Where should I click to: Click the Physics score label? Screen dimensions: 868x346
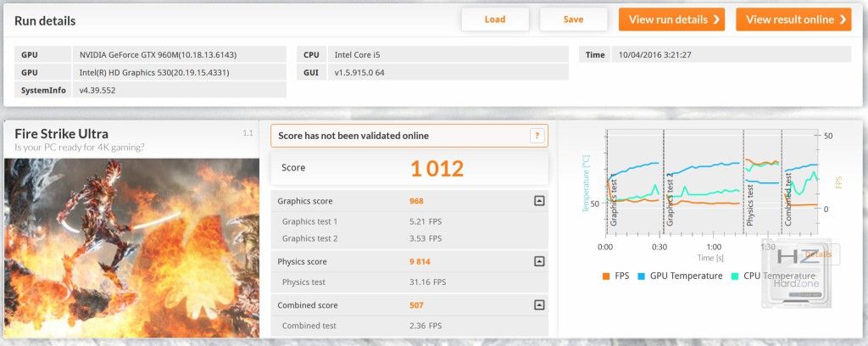(x=303, y=261)
